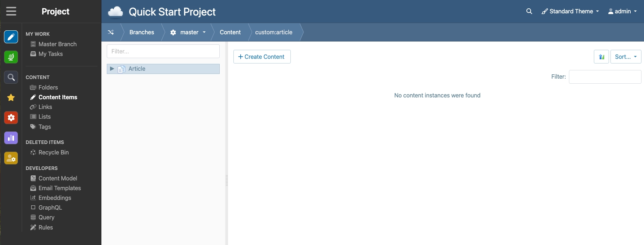
Task: Expand the Article tree node arrow
Action: [x=112, y=69]
